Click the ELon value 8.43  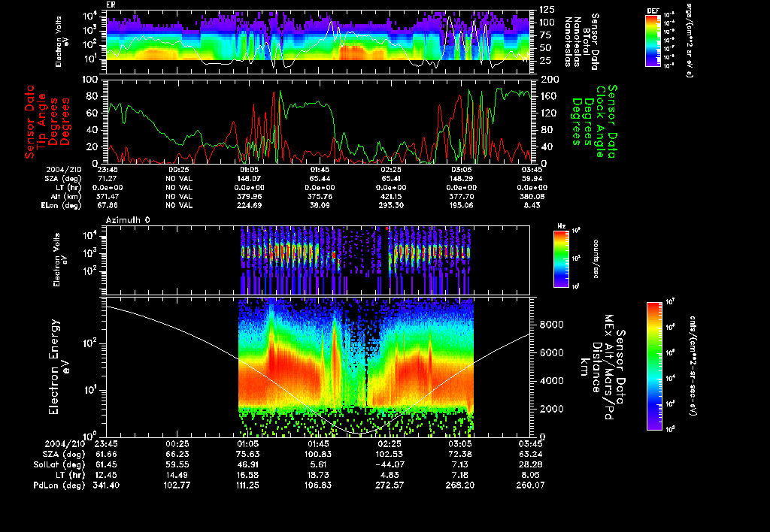[x=532, y=206]
